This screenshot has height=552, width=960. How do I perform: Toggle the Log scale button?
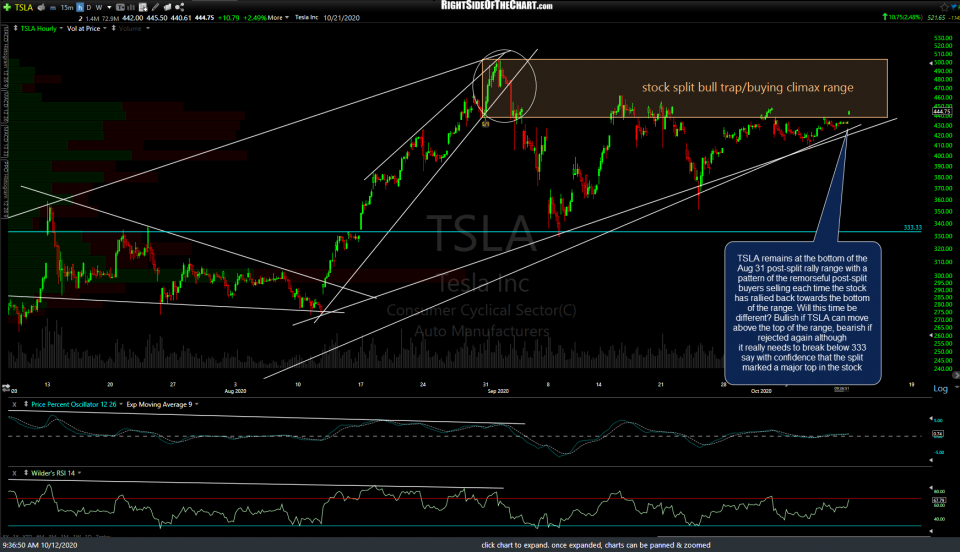(x=940, y=389)
